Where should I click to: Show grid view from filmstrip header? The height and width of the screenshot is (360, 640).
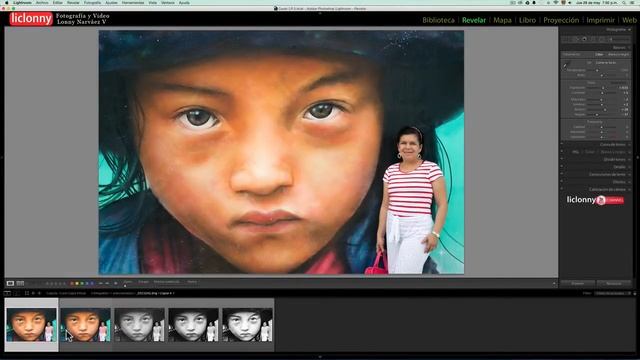27,293
